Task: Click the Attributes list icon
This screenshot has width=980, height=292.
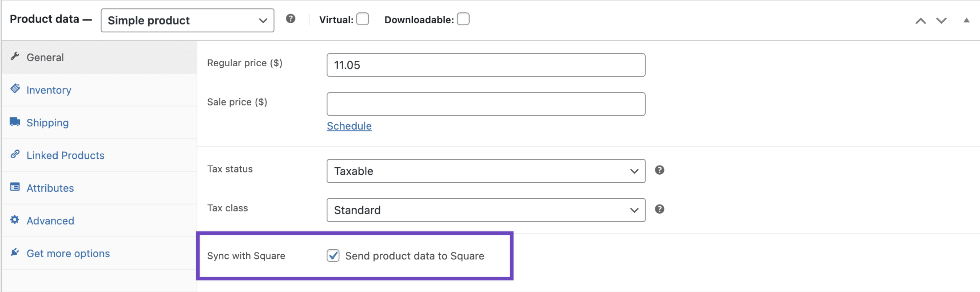Action: (15, 187)
